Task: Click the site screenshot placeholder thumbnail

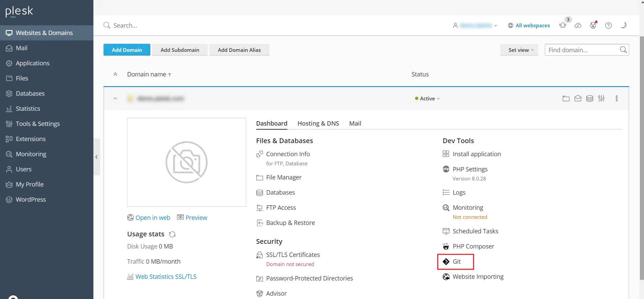Action: [186, 162]
